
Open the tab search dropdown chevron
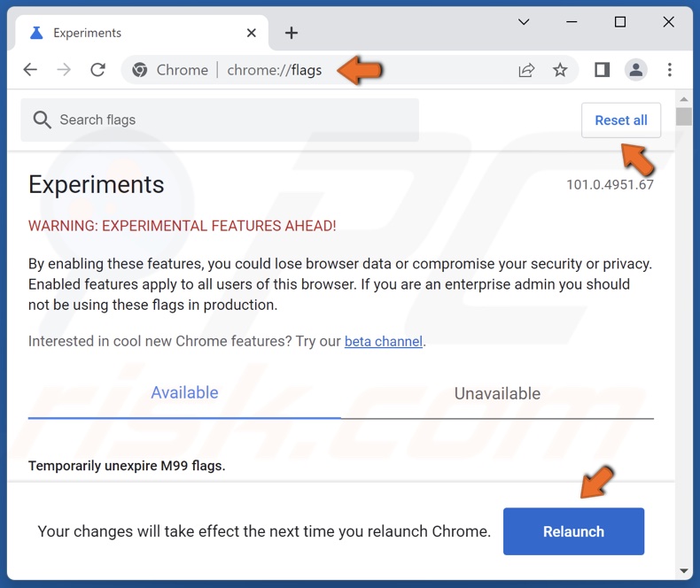coord(524,22)
